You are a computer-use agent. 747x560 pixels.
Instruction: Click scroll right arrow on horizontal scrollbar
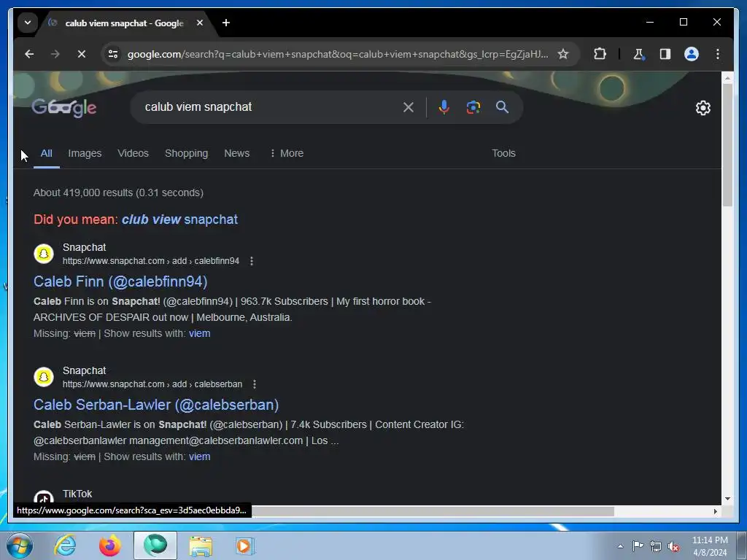[x=715, y=511]
